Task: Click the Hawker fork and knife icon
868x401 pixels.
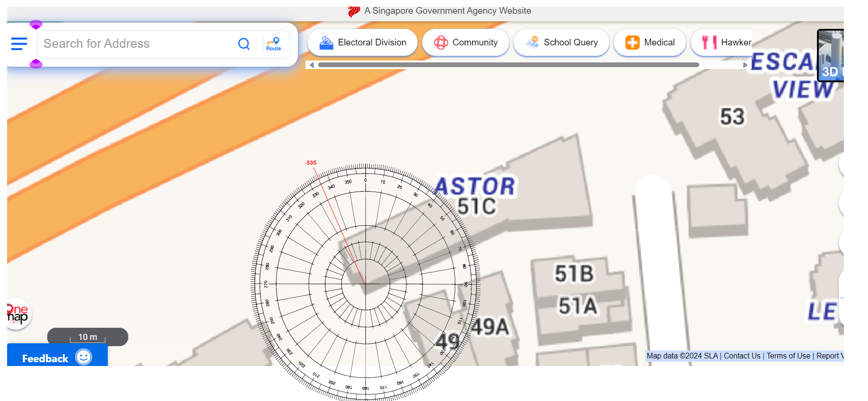Action: click(x=709, y=43)
